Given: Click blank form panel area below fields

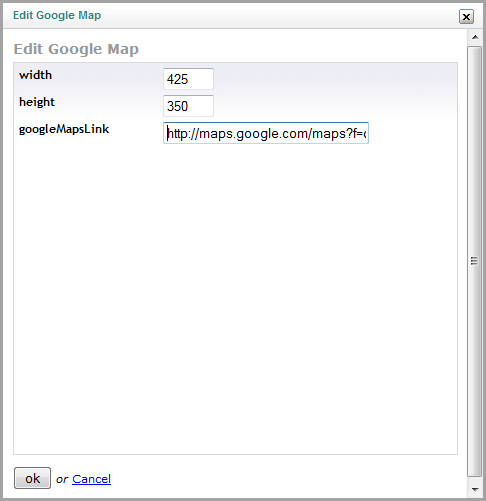Looking at the screenshot, I should point(235,300).
